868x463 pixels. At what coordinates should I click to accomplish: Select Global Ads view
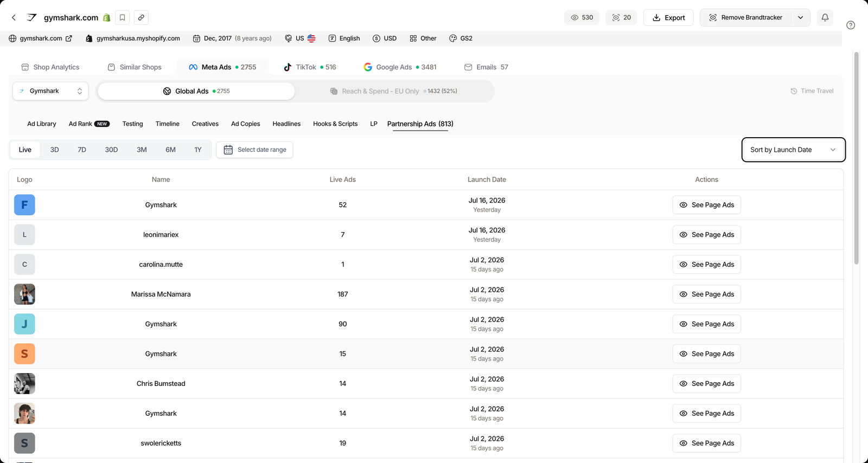(196, 91)
